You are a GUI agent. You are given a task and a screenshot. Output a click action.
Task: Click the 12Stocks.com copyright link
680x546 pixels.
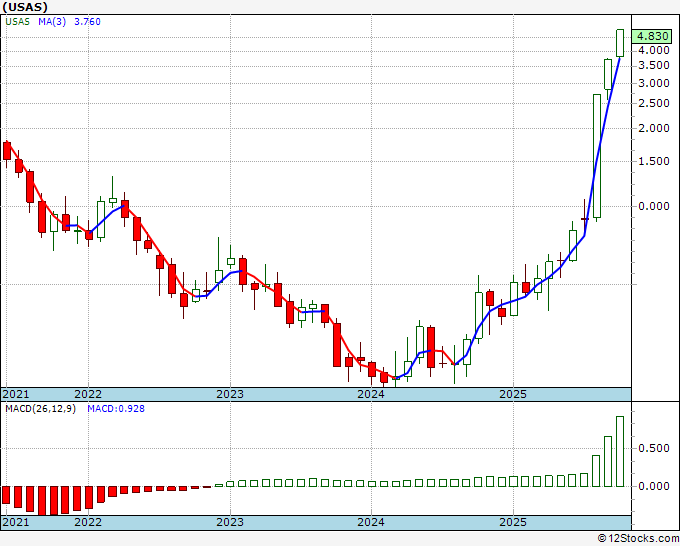tap(638, 538)
